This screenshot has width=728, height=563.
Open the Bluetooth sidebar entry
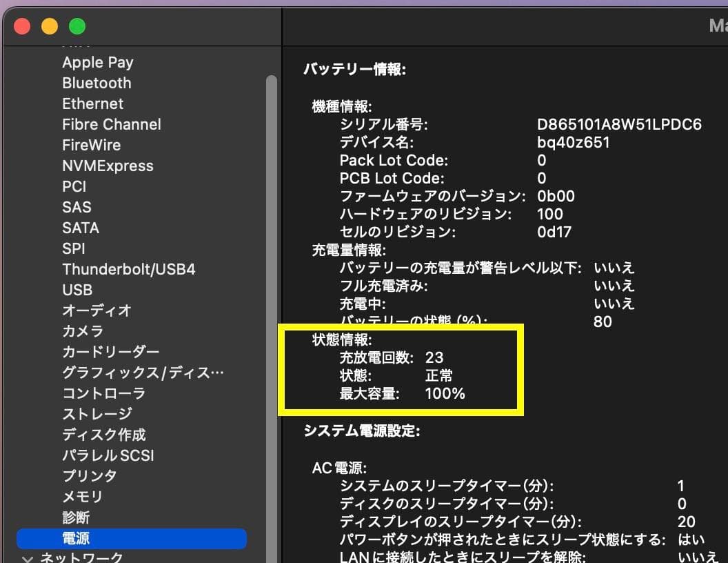(97, 83)
